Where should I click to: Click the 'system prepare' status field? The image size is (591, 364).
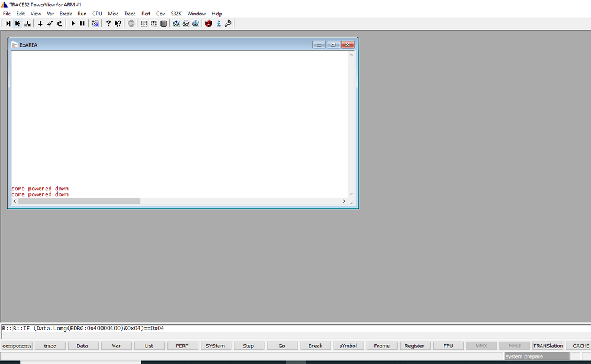(537, 356)
